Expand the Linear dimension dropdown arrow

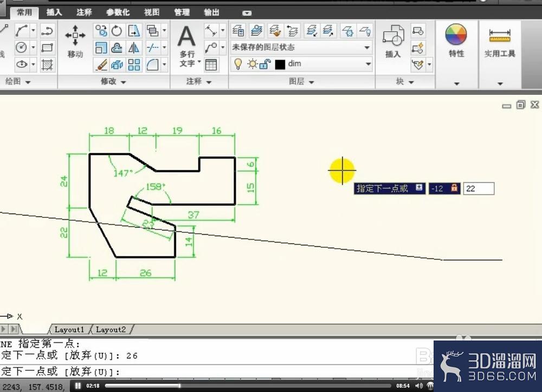pos(223,31)
